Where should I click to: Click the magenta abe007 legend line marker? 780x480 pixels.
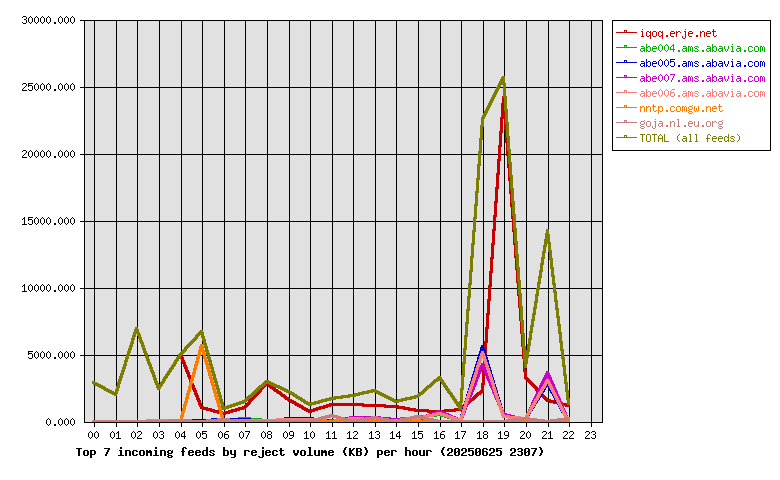(626, 78)
